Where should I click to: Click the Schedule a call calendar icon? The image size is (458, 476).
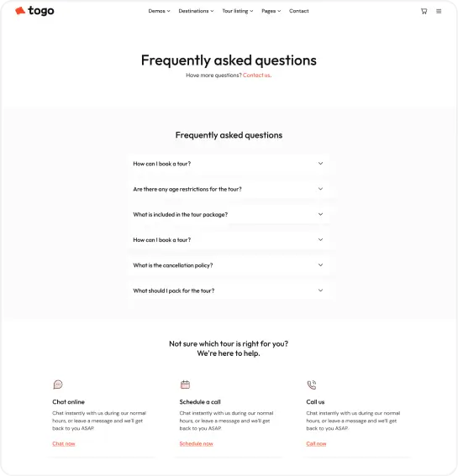coord(185,384)
